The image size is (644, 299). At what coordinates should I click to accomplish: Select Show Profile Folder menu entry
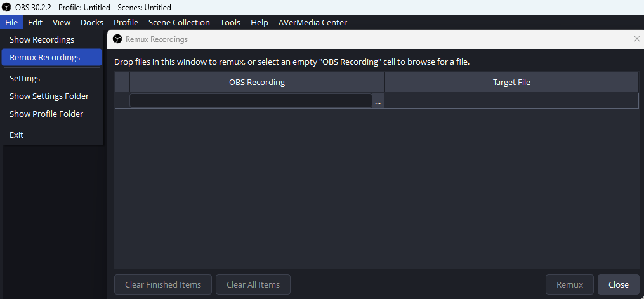46,114
